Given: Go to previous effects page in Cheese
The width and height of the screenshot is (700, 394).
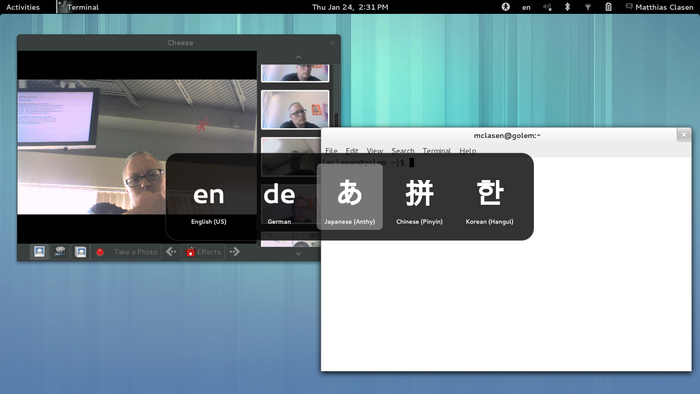Looking at the screenshot, I should pos(171,252).
